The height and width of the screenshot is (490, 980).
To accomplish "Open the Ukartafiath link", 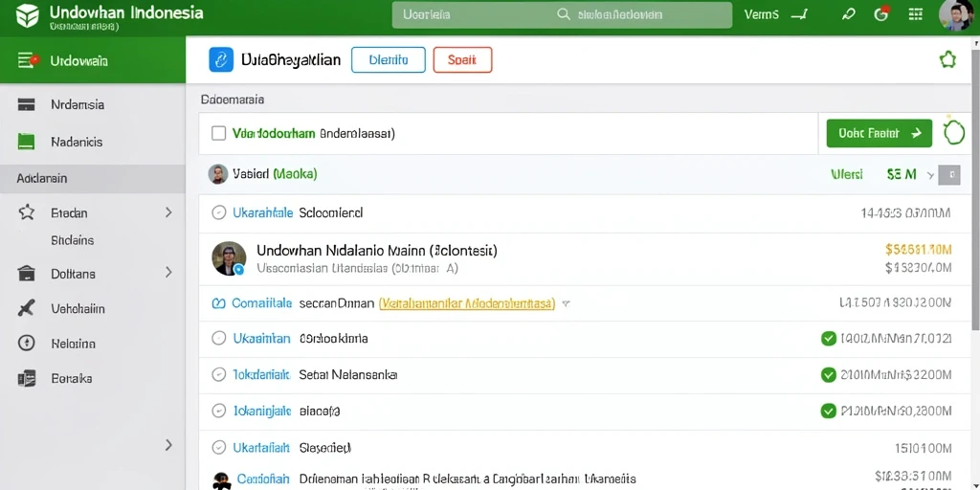I will pos(261,447).
